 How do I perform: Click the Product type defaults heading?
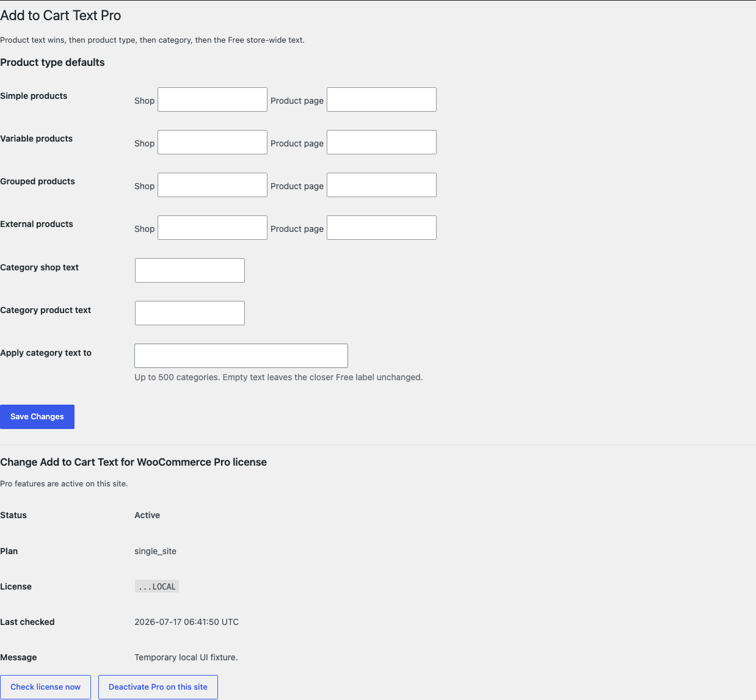pos(53,62)
